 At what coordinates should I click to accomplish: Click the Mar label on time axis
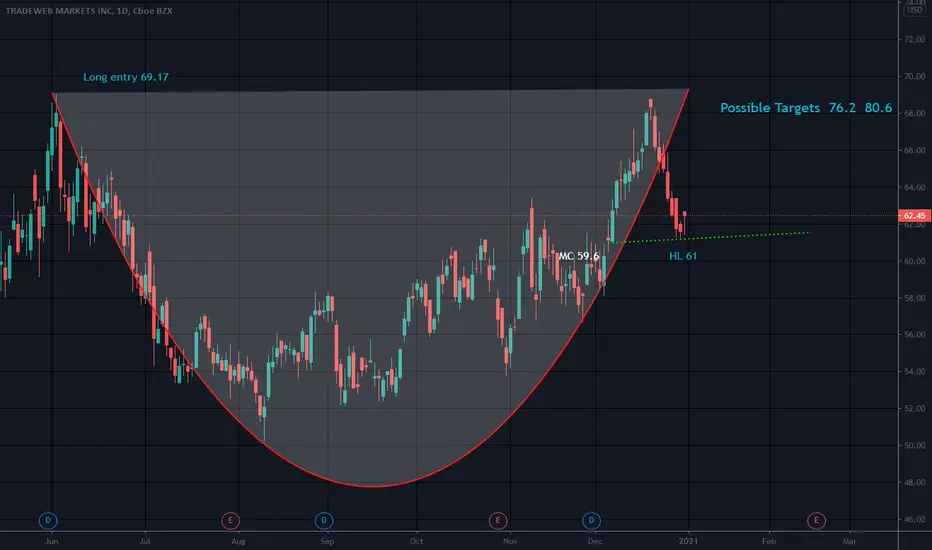click(849, 541)
